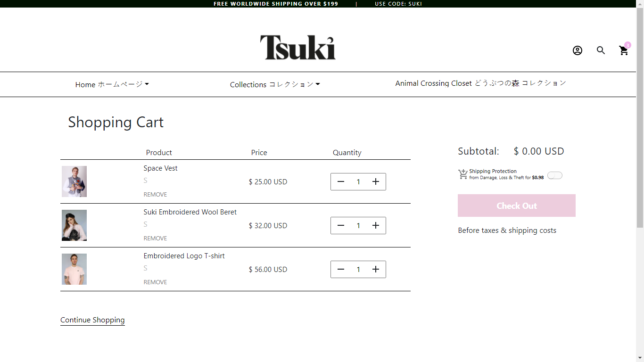Increase Suki Embroidered Wool Beret quantity
Image resolution: width=644 pixels, height=362 pixels.
pos(376,225)
